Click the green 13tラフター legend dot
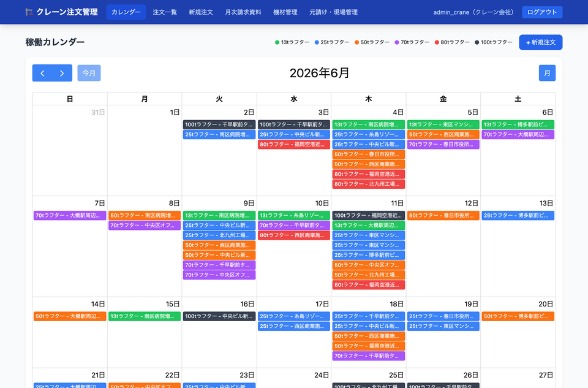Screen dimensions: 588x388 (x=277, y=42)
